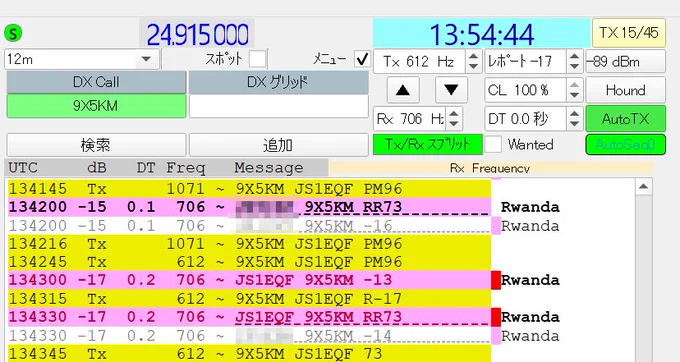The height and width of the screenshot is (362, 680).
Task: Toggle the スポット checkbox
Action: [258, 59]
